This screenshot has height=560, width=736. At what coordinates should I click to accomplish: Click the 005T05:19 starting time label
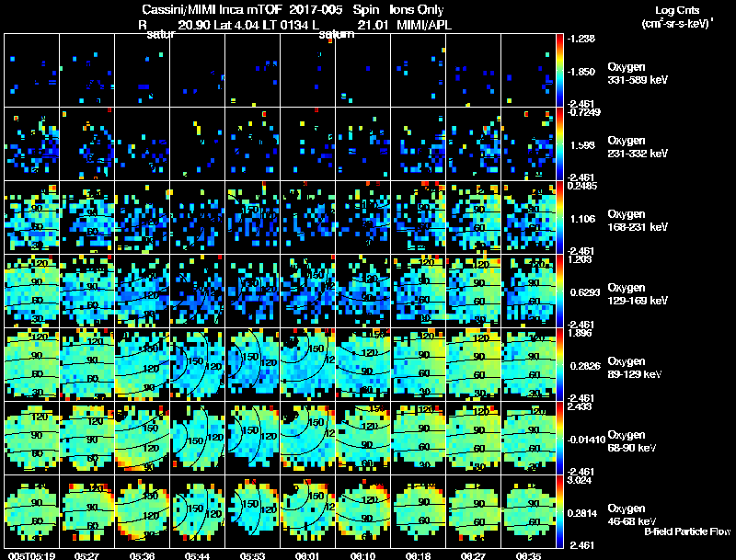coord(32,555)
